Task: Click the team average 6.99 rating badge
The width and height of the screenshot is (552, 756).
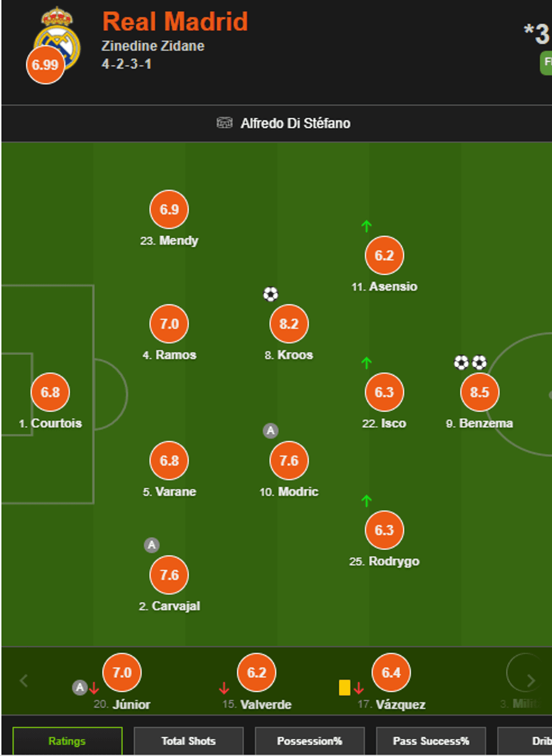Action: click(x=45, y=65)
